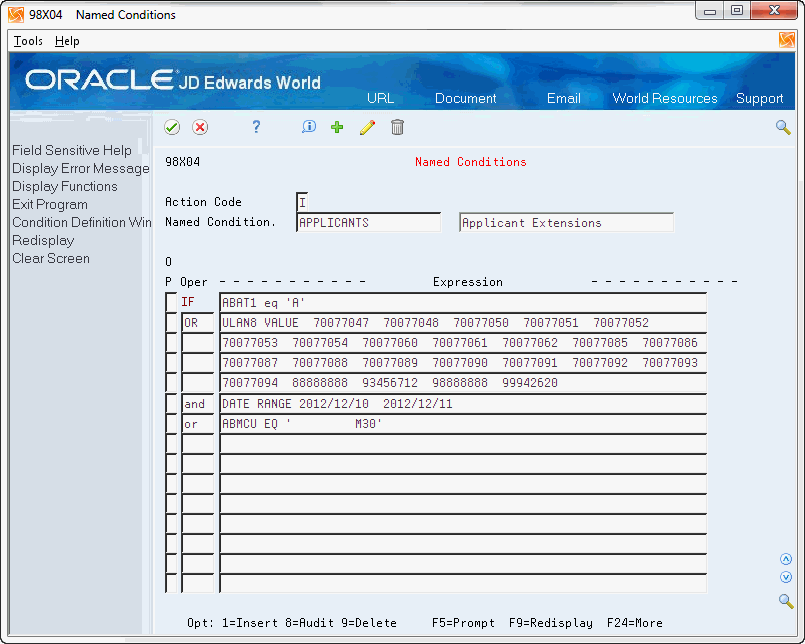Maximize the Named Conditions window
805x644 pixels.
coord(737,11)
